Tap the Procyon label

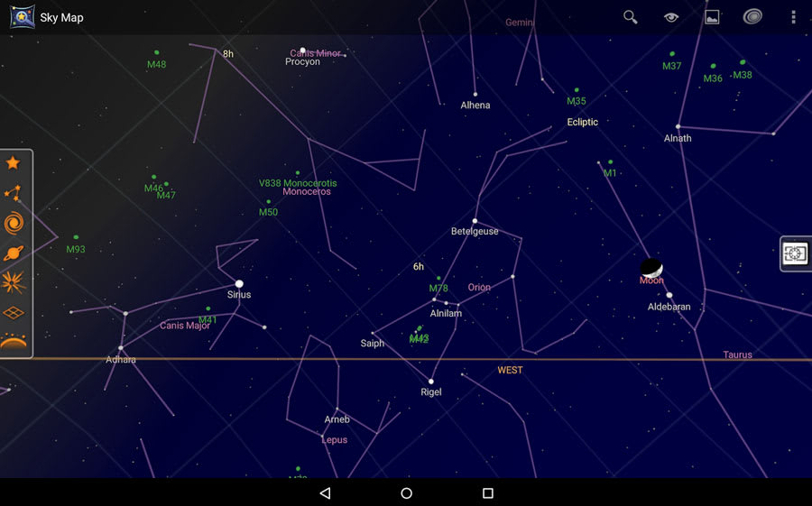click(x=302, y=61)
